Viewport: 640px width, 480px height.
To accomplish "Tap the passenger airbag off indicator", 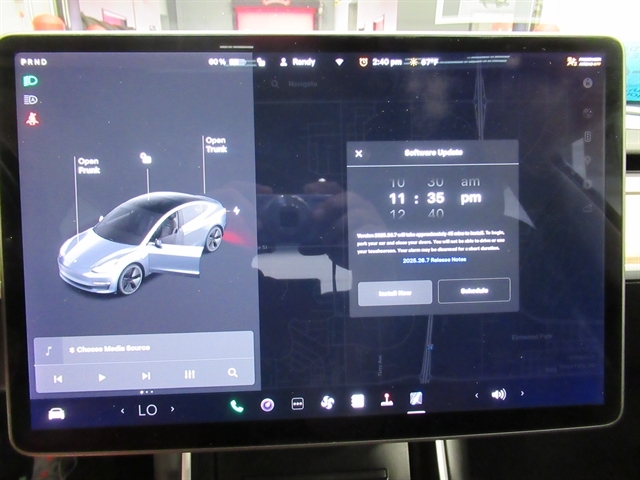I will click(x=584, y=62).
